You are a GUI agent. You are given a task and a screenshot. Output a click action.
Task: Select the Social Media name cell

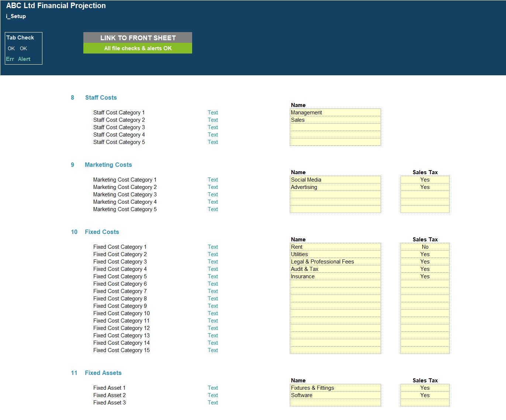pos(335,180)
